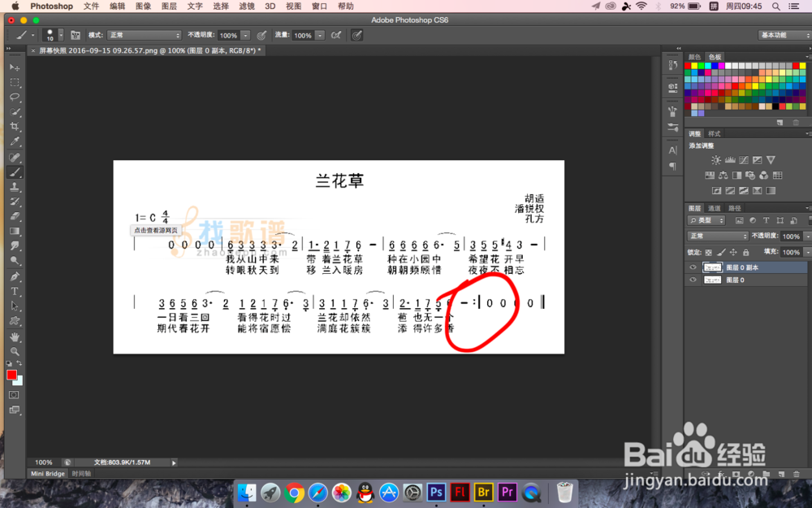Hide the 图层 0 副本 layer with its eye
This screenshot has width=812, height=508.
693,267
